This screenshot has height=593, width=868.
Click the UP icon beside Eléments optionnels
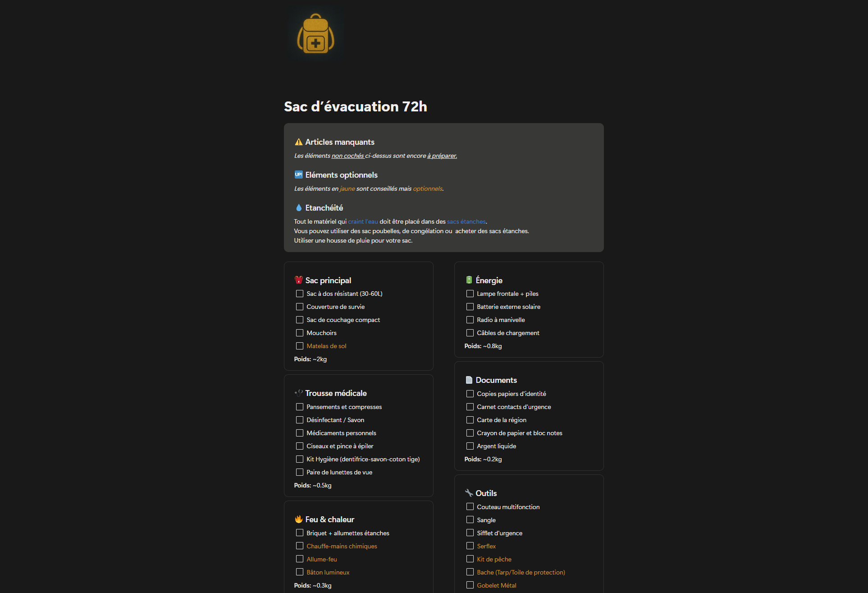298,175
